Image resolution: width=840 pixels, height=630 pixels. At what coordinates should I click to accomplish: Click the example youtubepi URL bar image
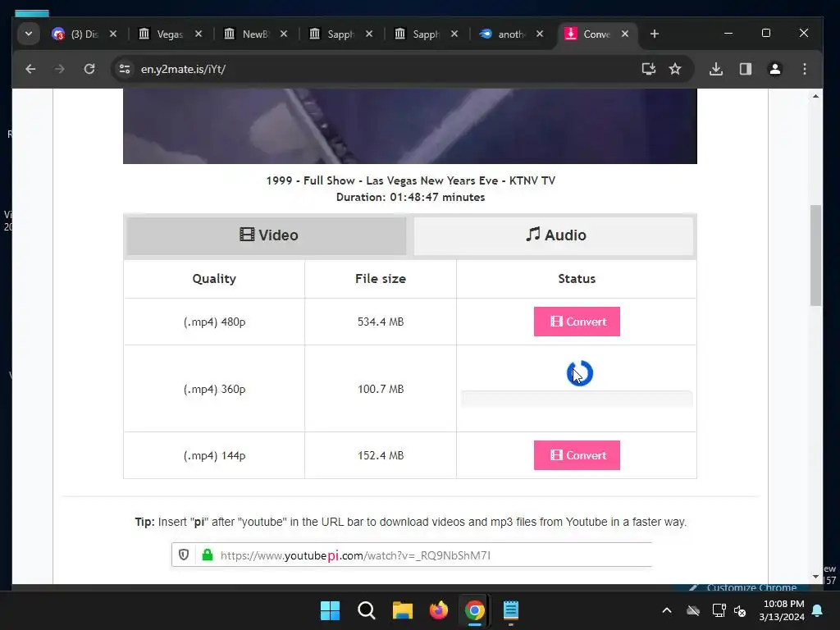tap(412, 555)
